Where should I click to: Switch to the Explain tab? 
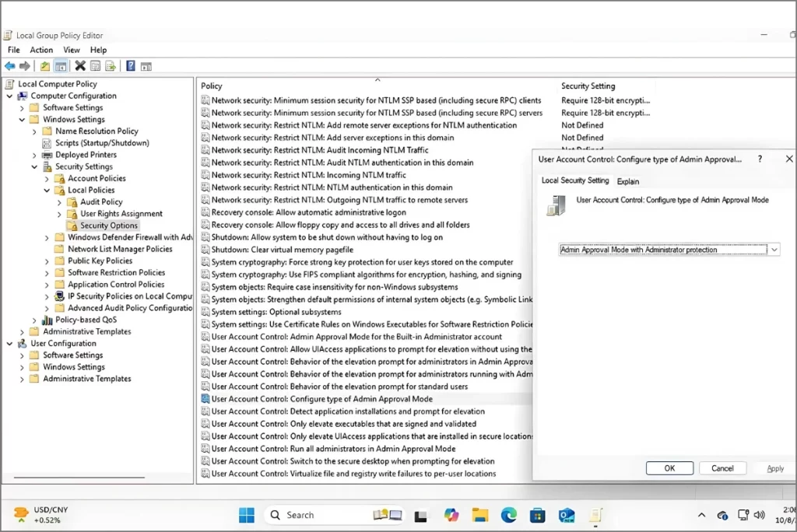(x=628, y=181)
